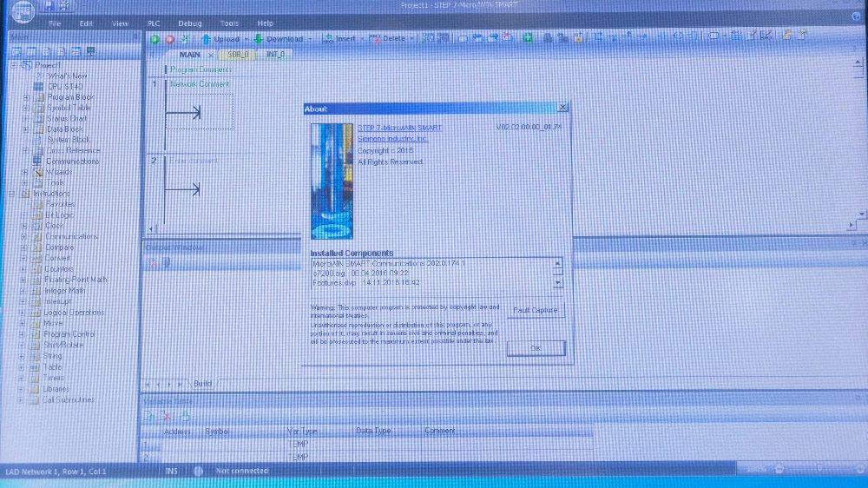Collapse the Instructions tree node

click(x=12, y=194)
